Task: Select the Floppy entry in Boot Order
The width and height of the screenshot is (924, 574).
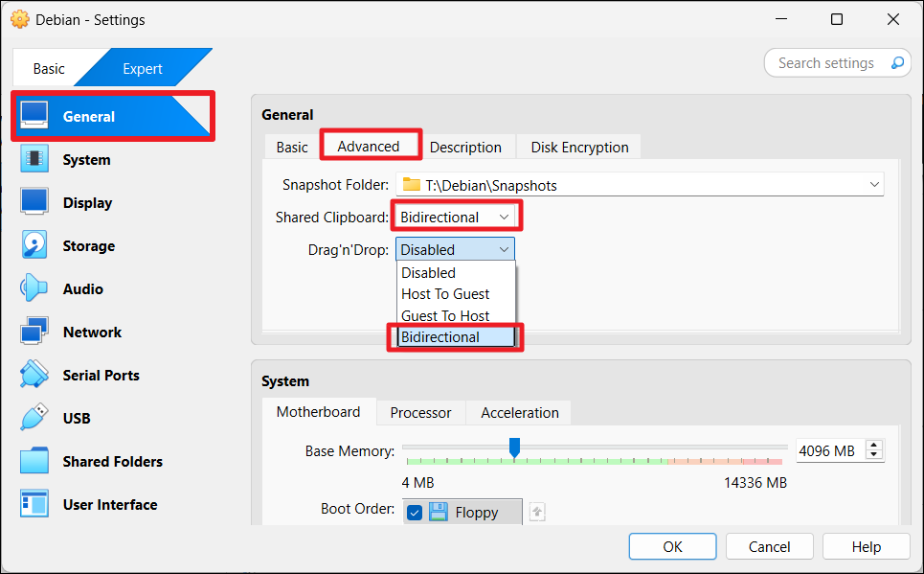Action: pyautogui.click(x=462, y=512)
